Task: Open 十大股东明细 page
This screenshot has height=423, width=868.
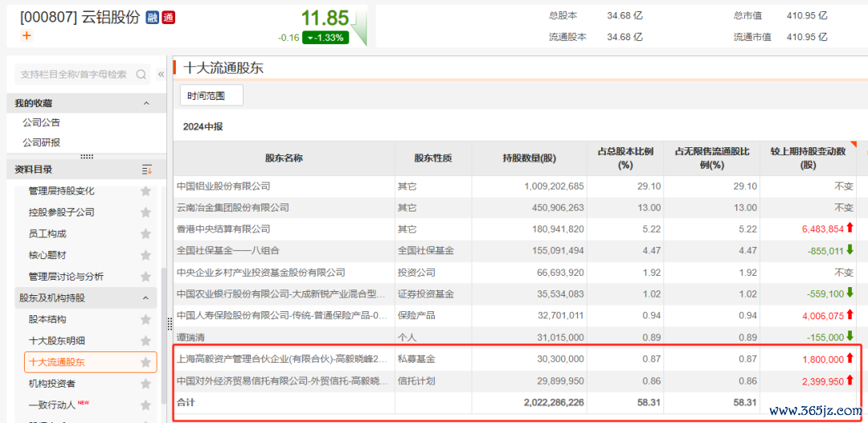Action: (x=56, y=341)
